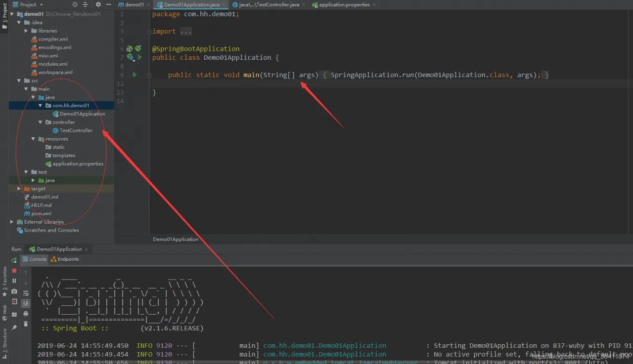
Task: Collapse the .idea folder
Action: tap(19, 22)
